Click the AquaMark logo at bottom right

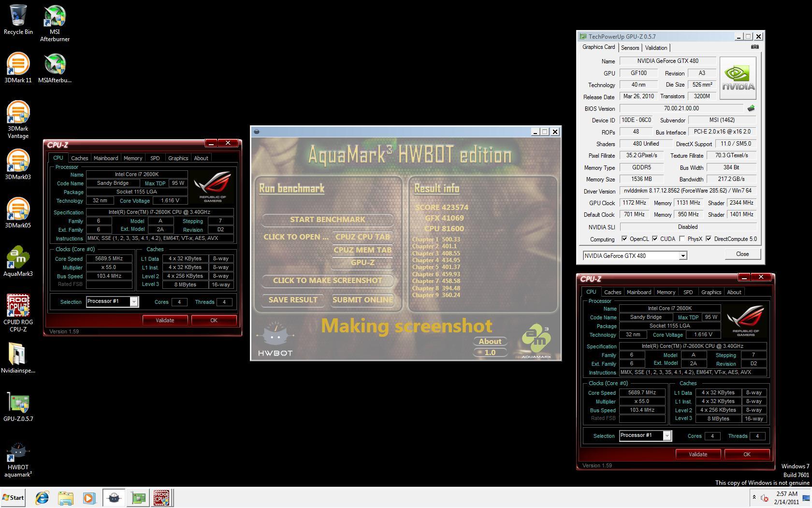[x=536, y=341]
